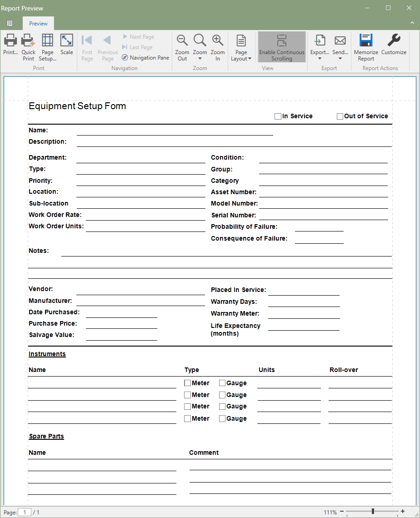Click the Warranty Days label

[234, 302]
